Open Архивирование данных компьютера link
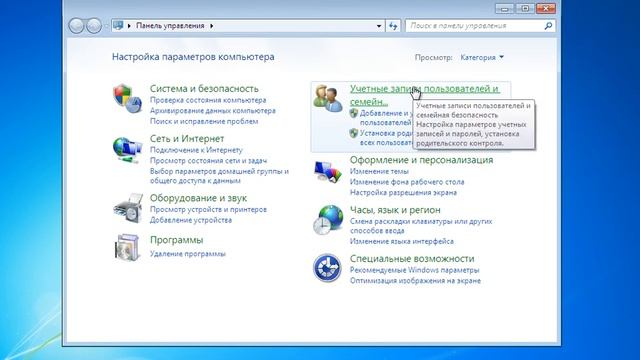Image resolution: width=640 pixels, height=360 pixels. (213, 111)
